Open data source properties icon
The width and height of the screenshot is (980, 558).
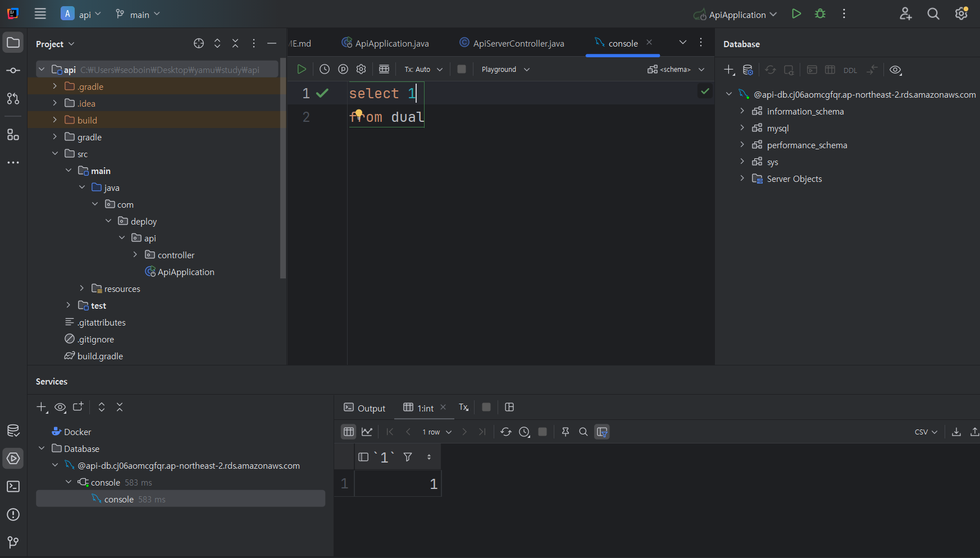[x=747, y=70]
